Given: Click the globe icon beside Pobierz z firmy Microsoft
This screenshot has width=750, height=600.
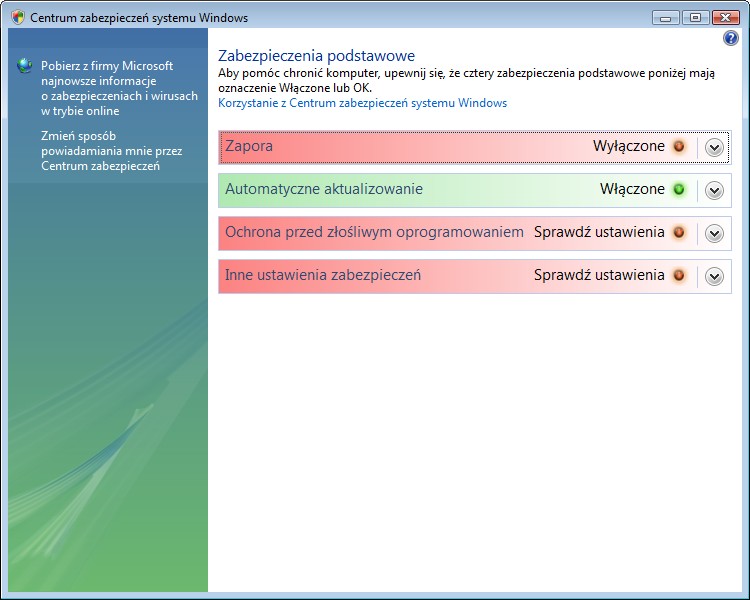Looking at the screenshot, I should 24,66.
